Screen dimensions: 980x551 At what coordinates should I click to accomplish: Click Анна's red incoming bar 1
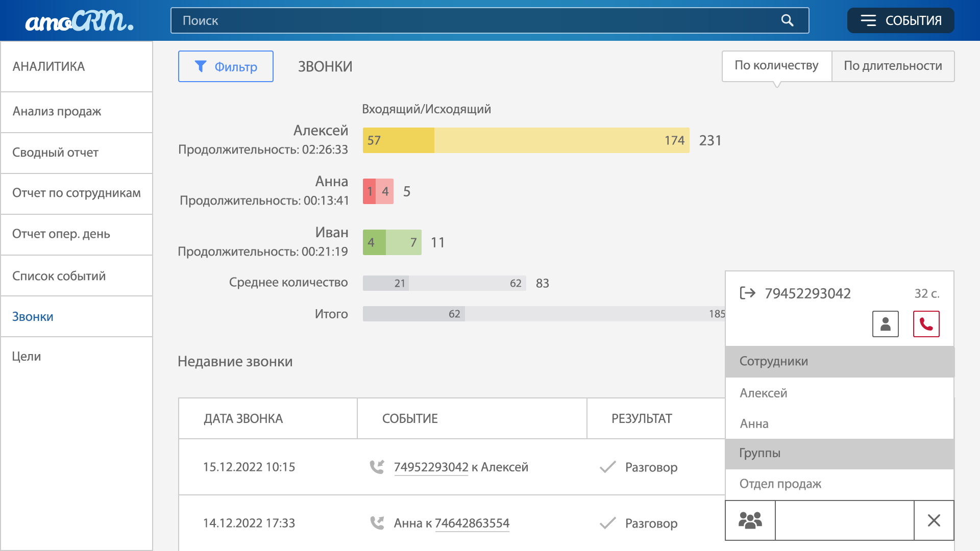coord(369,191)
